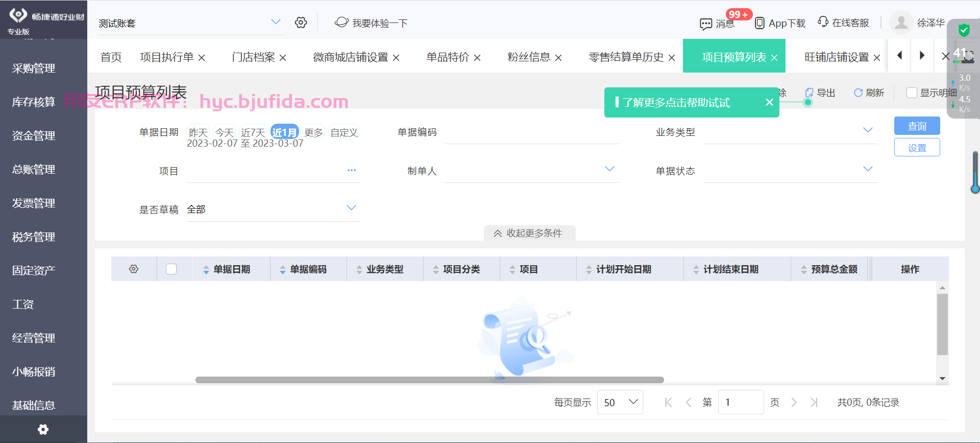Viewport: 980px width, 443px height.
Task: Tick the select-all table header checkbox
Action: pos(171,269)
